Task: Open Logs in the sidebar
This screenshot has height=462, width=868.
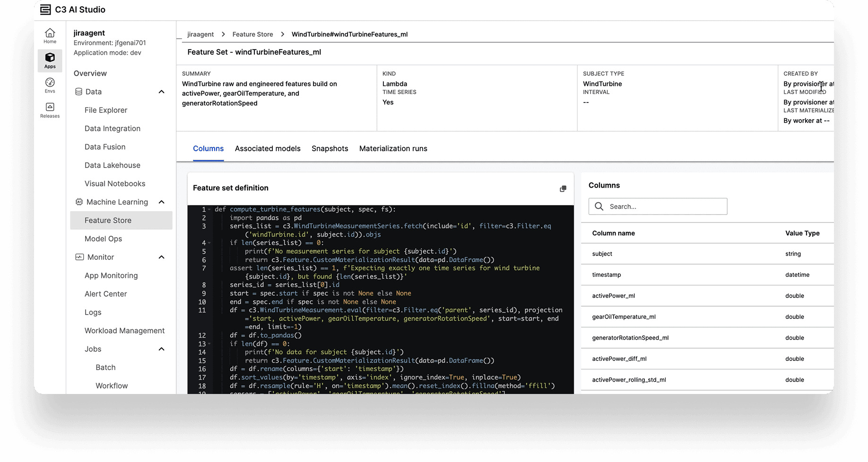Action: [x=93, y=312]
